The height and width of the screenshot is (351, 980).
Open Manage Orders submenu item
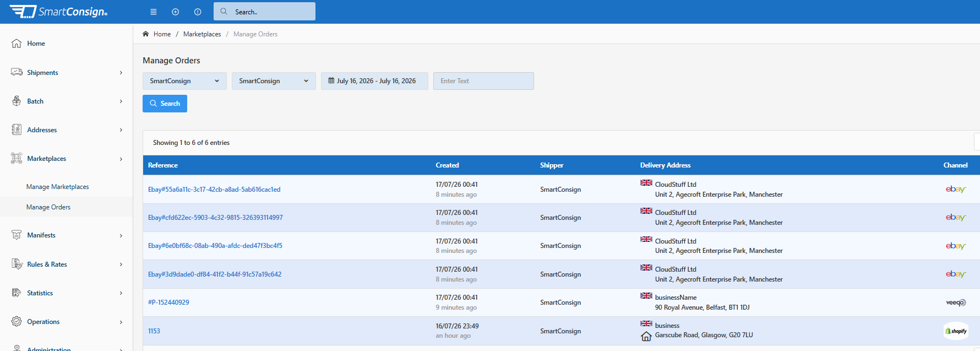point(48,207)
